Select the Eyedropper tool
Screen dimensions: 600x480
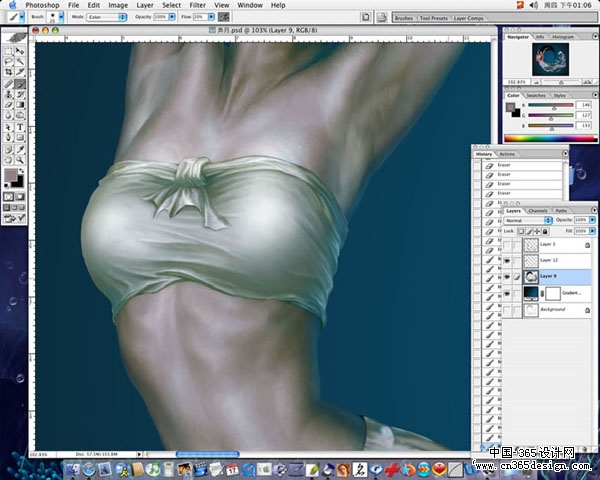click(20, 149)
